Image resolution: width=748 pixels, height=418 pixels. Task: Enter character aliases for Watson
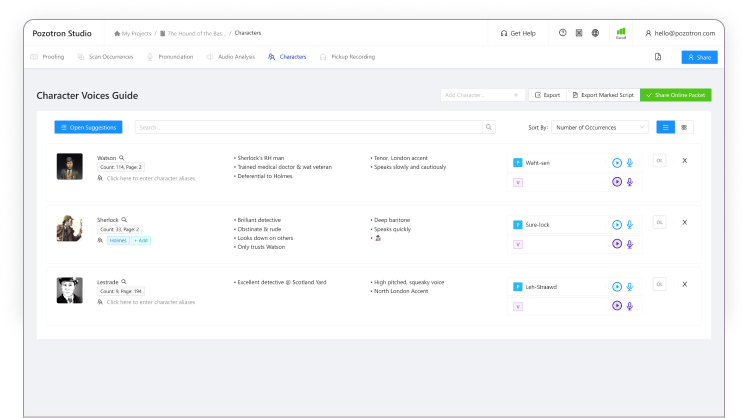pos(151,178)
